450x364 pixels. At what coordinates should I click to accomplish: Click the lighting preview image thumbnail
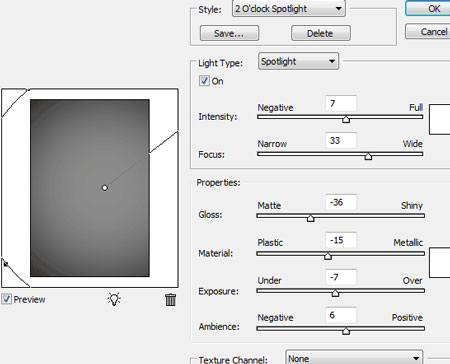[90, 188]
